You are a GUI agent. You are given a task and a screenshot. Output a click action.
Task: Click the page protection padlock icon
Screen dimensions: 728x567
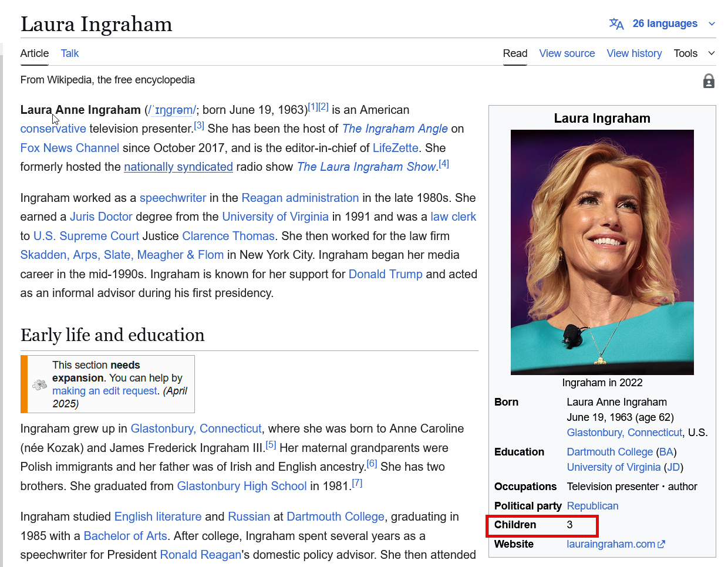click(709, 81)
